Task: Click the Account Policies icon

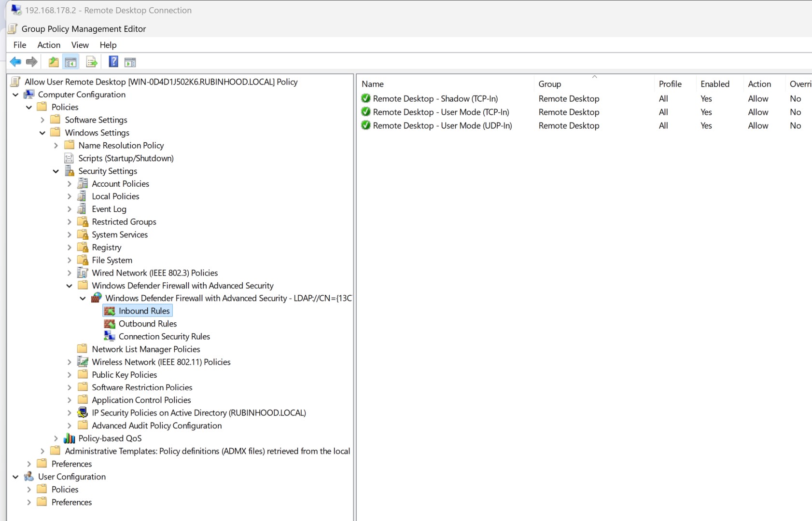Action: pyautogui.click(x=83, y=184)
